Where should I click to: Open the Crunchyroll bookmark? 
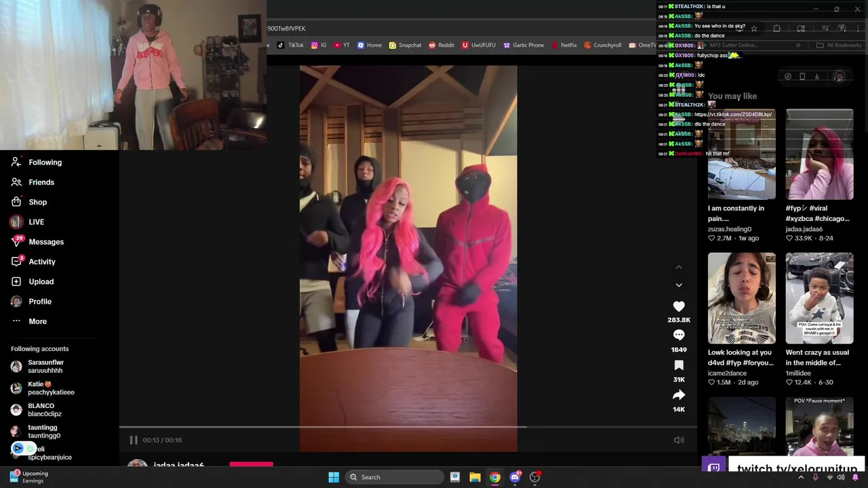(602, 45)
